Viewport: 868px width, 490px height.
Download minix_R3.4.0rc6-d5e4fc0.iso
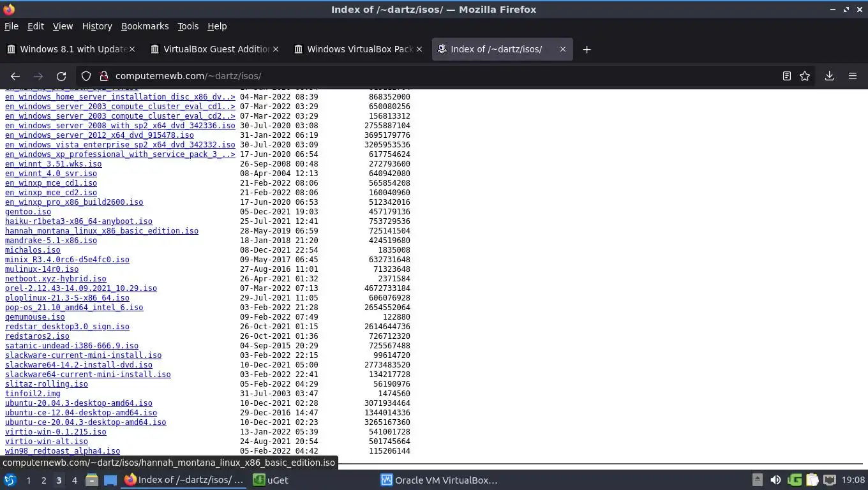(x=67, y=260)
